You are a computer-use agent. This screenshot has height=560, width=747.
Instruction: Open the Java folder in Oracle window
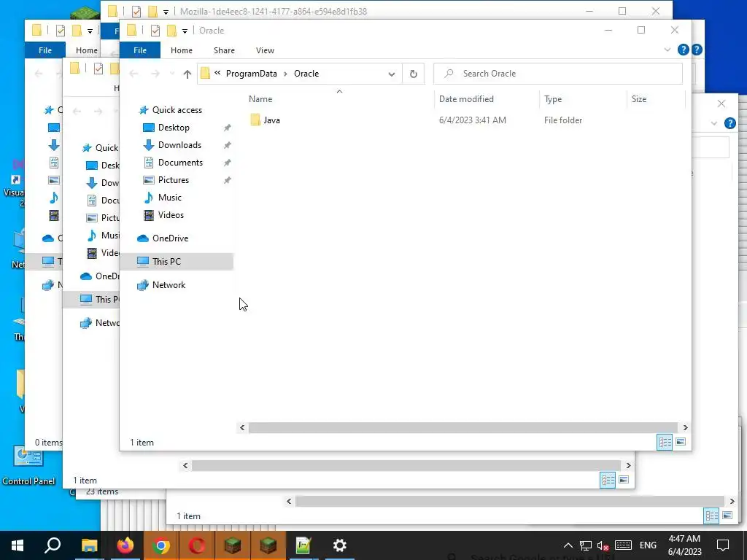pyautogui.click(x=271, y=120)
